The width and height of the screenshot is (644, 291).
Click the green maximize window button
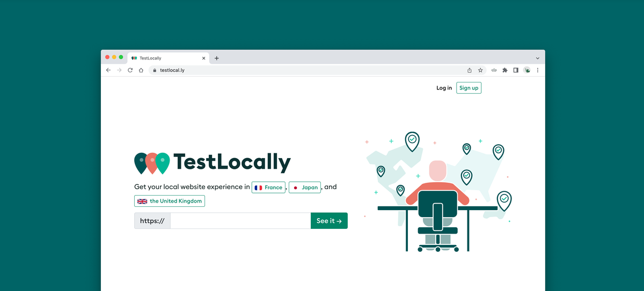(x=121, y=57)
